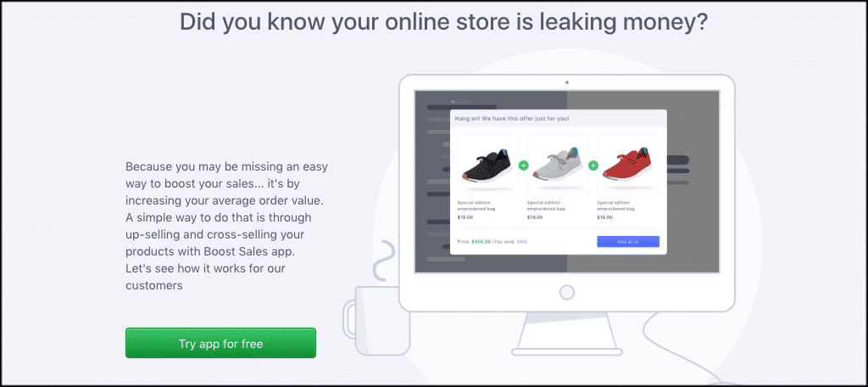Click the heading about store leaking money
This screenshot has height=387, width=868.
[x=443, y=23]
